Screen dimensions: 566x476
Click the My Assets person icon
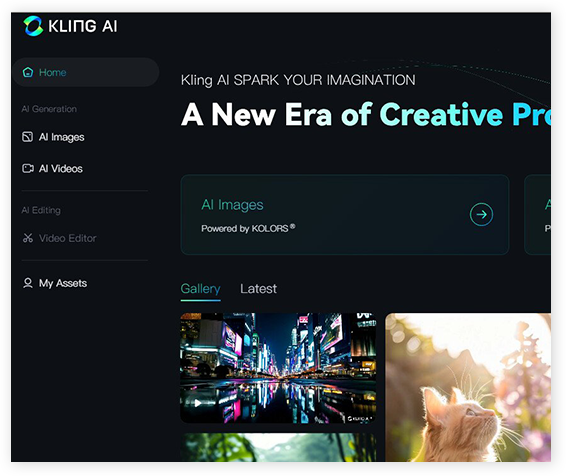pyautogui.click(x=27, y=283)
